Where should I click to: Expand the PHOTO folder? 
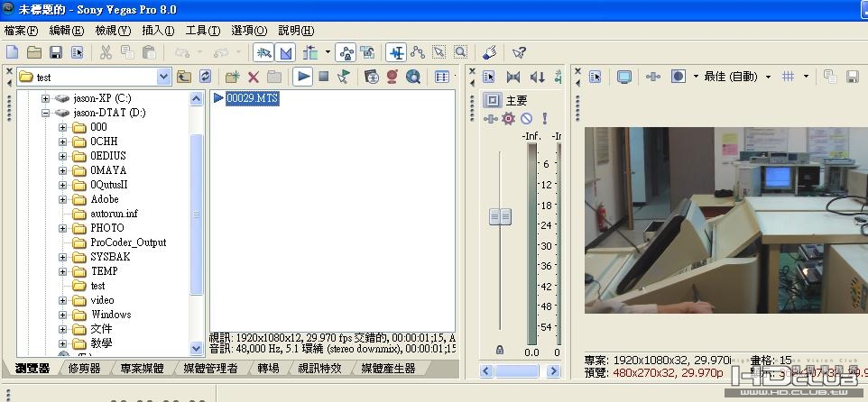click(x=62, y=228)
